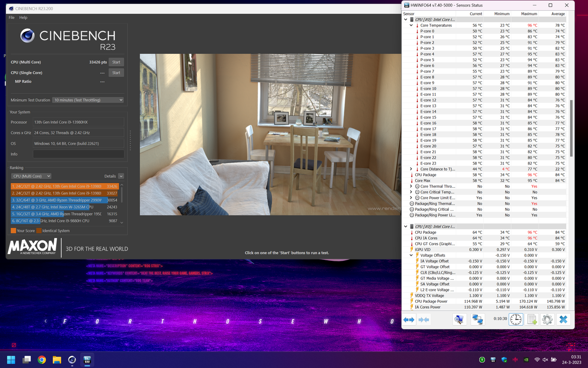The height and width of the screenshot is (368, 588).
Task: Switch to Cinebench taskbar icon
Action: click(x=72, y=360)
